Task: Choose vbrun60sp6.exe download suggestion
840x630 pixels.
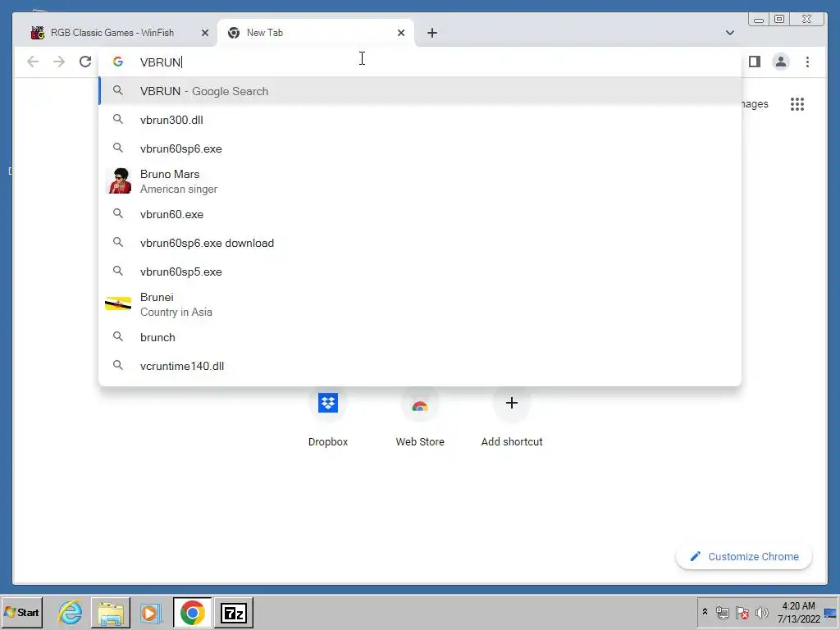Action: [x=420, y=243]
